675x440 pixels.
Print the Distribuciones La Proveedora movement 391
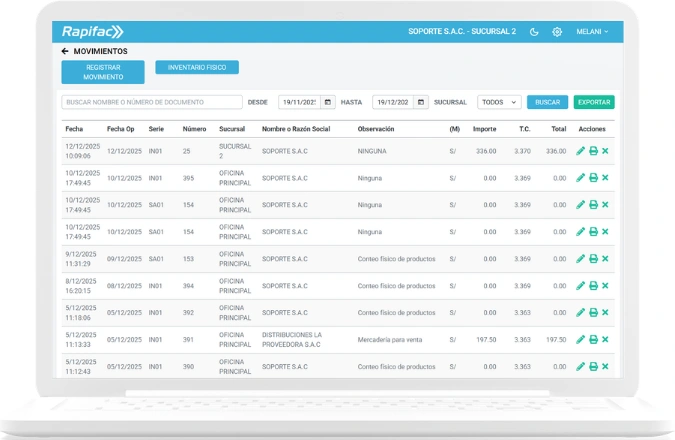[593, 340]
